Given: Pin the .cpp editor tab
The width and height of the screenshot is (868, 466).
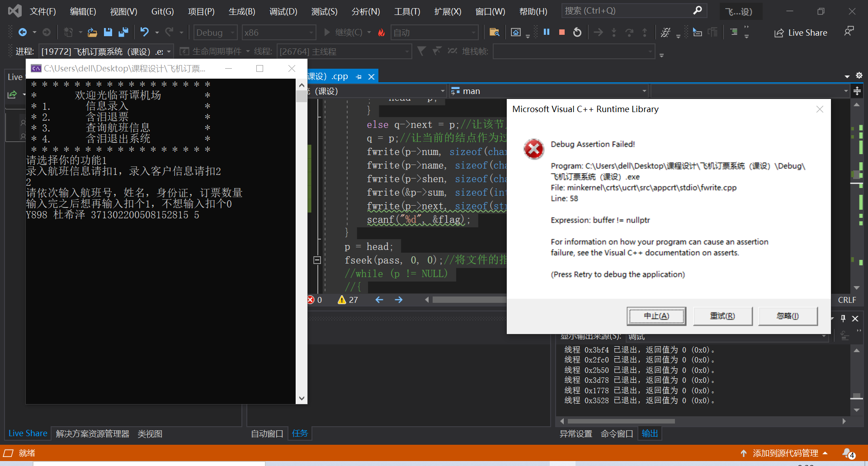Looking at the screenshot, I should pos(359,77).
